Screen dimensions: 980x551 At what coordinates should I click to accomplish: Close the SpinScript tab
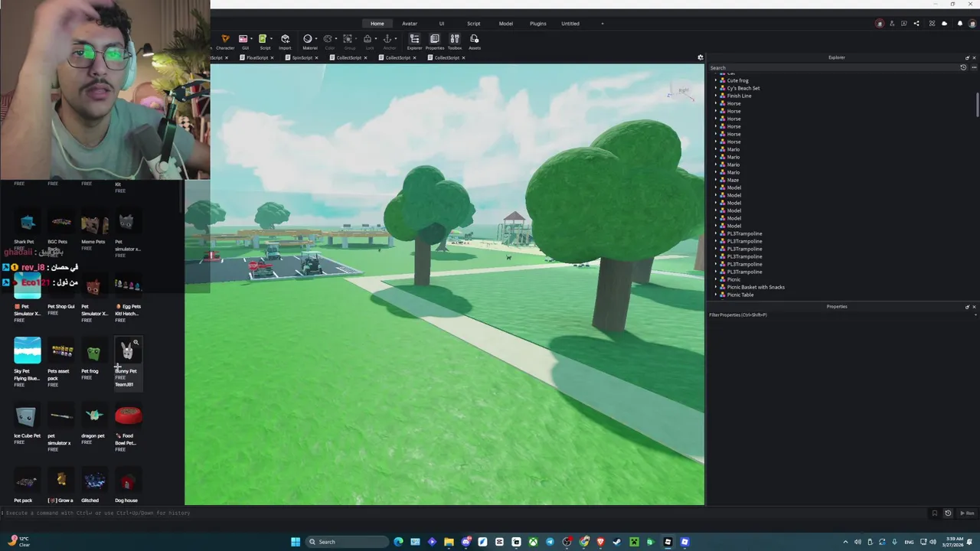[316, 57]
